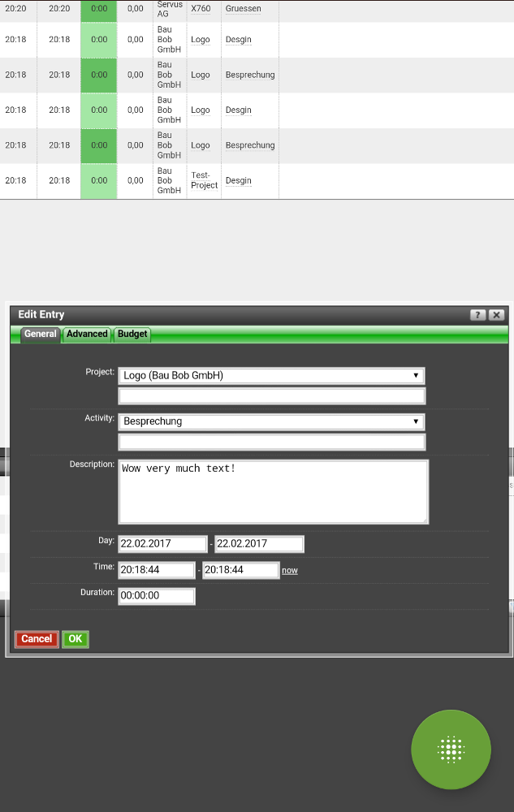Focus the Description text area
Viewport: 514px width, 812px height.
pyautogui.click(x=273, y=492)
